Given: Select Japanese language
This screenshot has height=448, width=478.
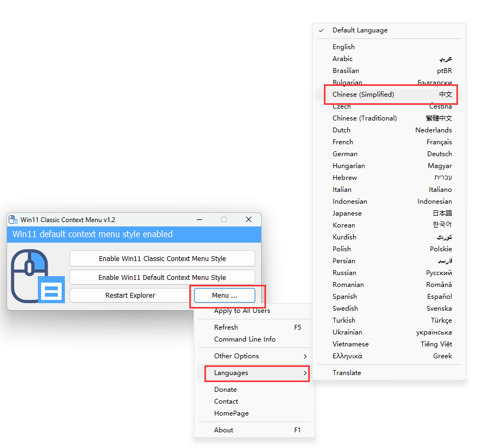Looking at the screenshot, I should click(389, 213).
